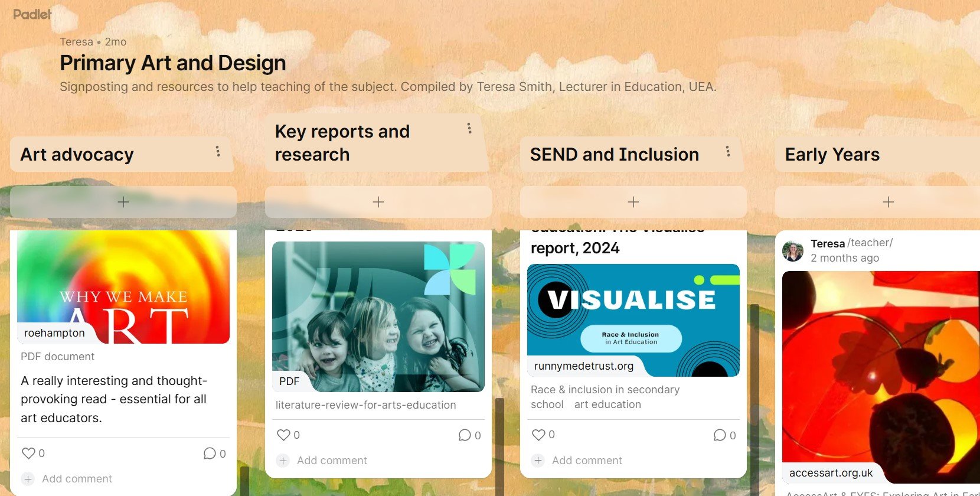The image size is (980, 496).
Task: Add a post under Early Years
Action: 888,202
